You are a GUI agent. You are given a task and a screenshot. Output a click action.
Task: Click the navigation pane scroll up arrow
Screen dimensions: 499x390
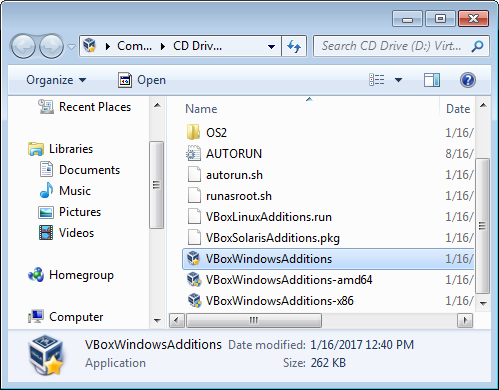[157, 105]
